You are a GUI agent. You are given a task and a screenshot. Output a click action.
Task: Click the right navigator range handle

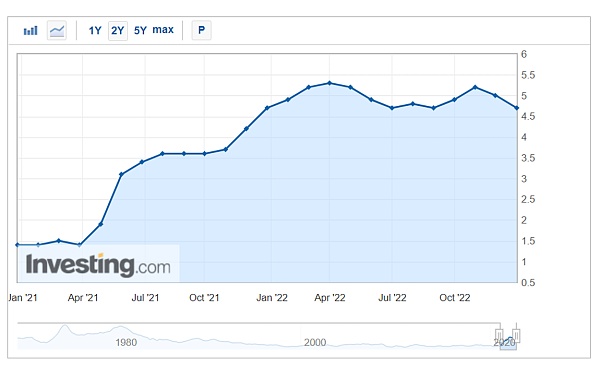pos(516,336)
